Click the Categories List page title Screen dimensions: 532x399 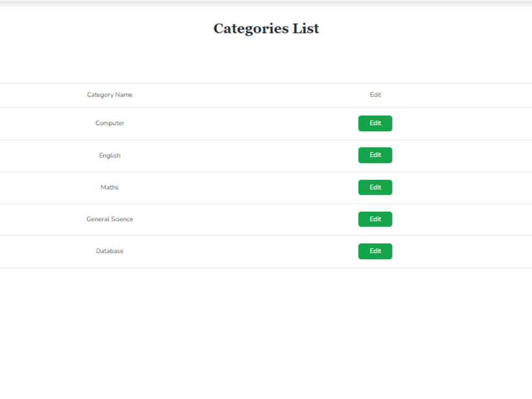click(266, 28)
